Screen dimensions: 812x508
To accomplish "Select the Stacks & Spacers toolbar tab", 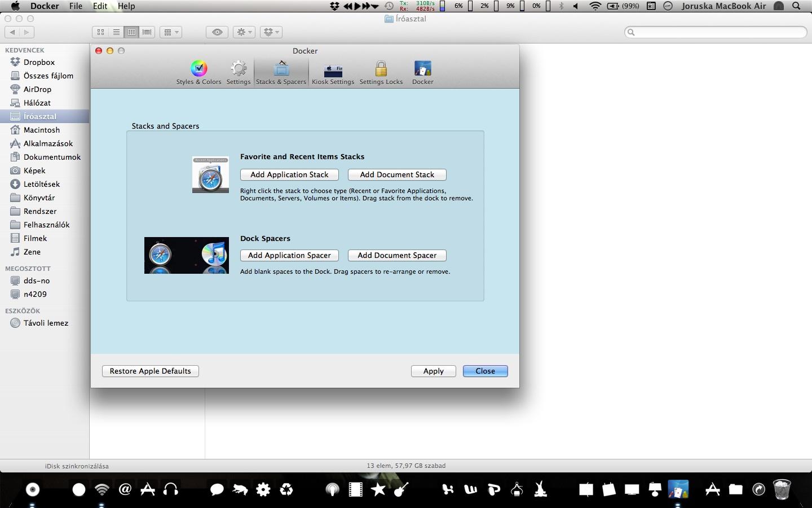I will 281,72.
